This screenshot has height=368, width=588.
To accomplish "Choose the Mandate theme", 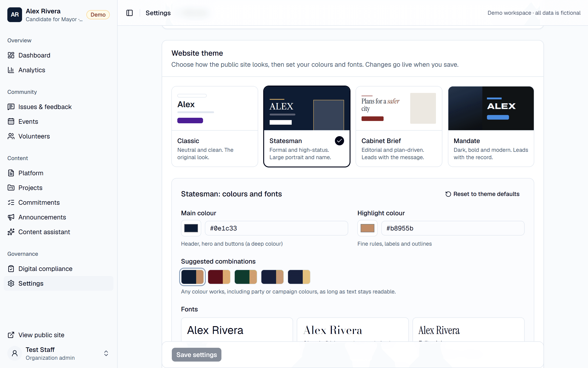I will (491, 126).
